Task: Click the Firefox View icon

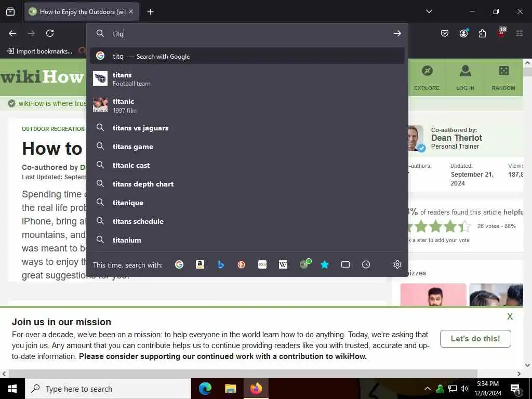Action: 10,11
